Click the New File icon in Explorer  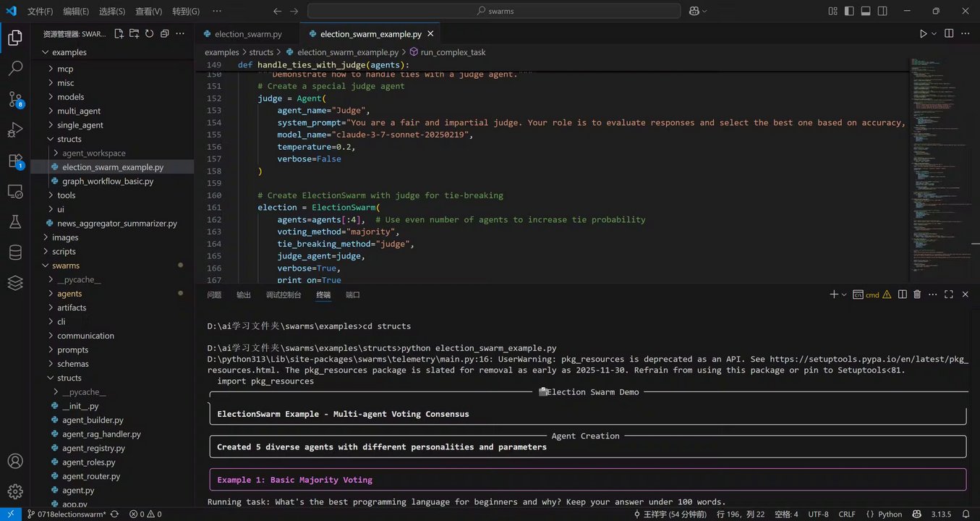click(x=119, y=33)
